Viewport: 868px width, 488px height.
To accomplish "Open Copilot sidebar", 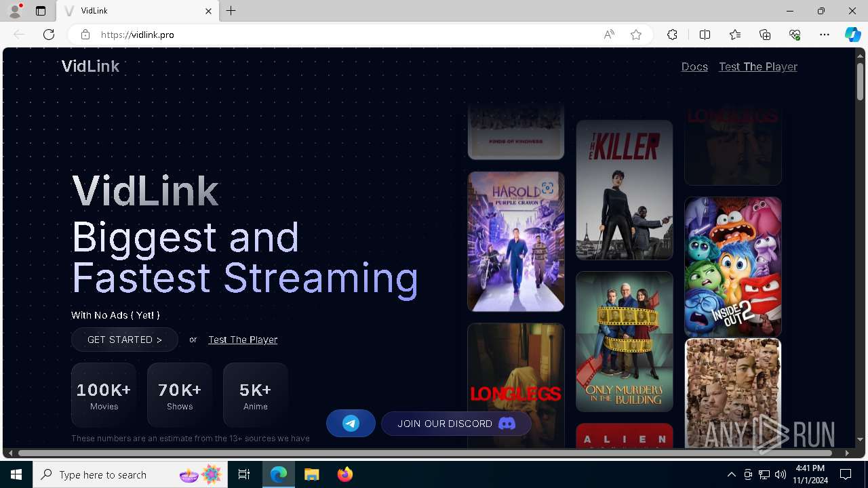I will 852,35.
